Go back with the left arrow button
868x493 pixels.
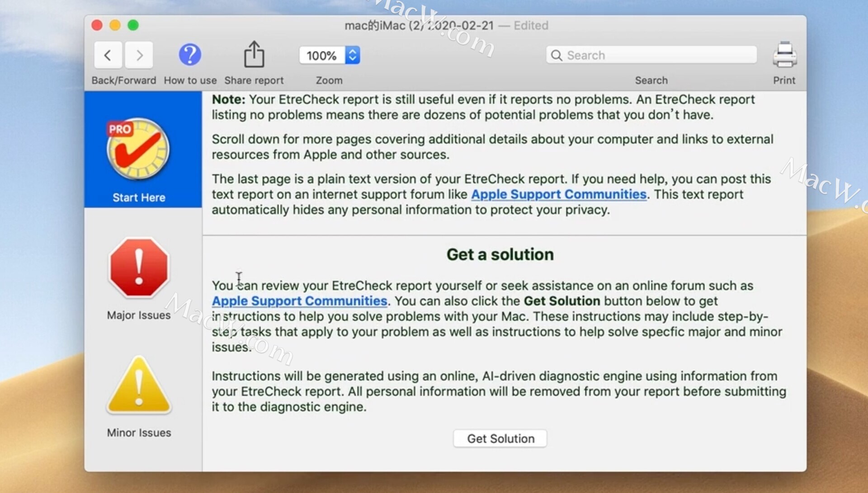coord(108,55)
